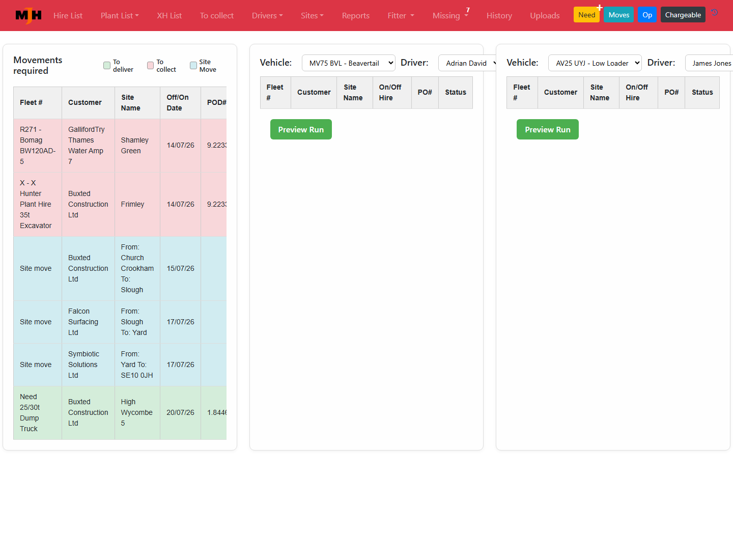Open the history clock icon in navbar

pyautogui.click(x=715, y=13)
